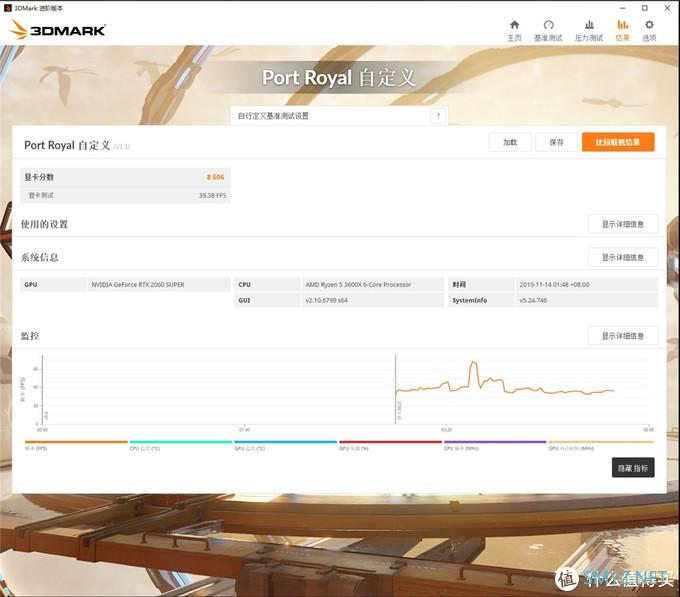Click the FPS peak on the monitoring graph
Image resolution: width=680 pixels, height=597 pixels.
tap(474, 362)
